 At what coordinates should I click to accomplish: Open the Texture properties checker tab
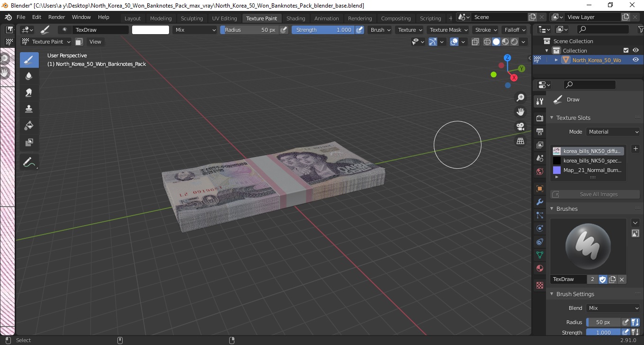pyautogui.click(x=539, y=285)
